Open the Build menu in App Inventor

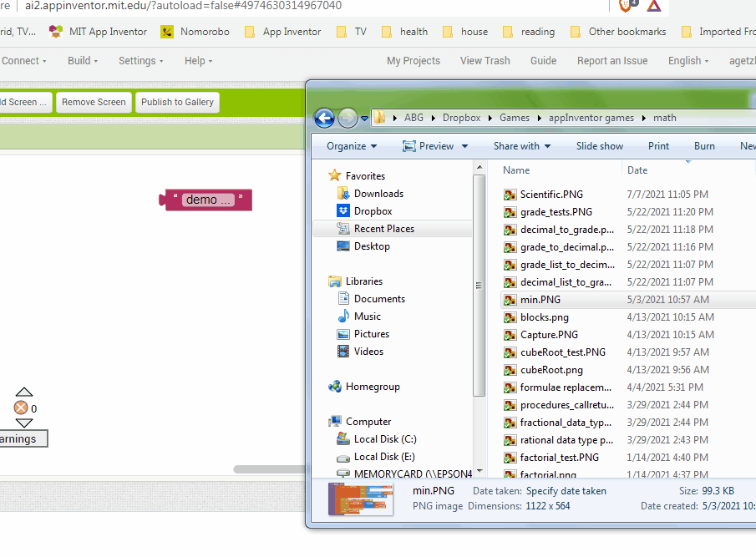click(83, 61)
